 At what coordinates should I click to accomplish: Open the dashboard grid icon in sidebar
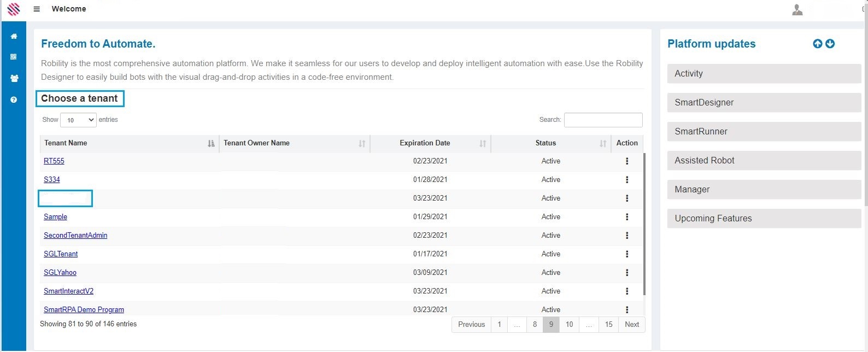point(14,57)
